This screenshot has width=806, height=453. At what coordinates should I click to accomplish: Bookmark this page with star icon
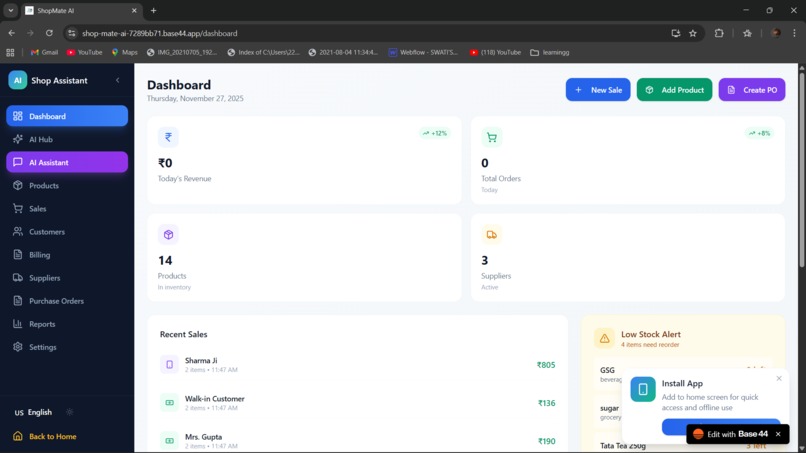click(x=693, y=33)
